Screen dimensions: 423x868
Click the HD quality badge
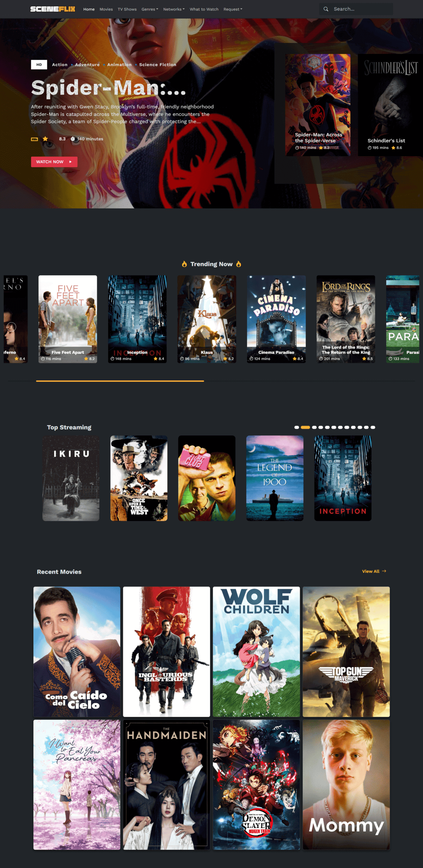[39, 65]
